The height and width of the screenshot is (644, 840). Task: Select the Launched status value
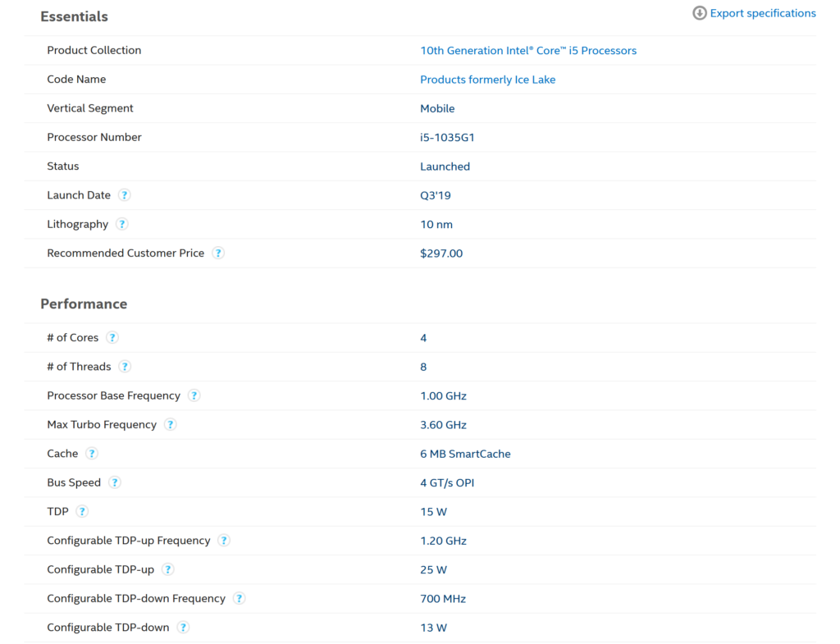click(x=445, y=167)
